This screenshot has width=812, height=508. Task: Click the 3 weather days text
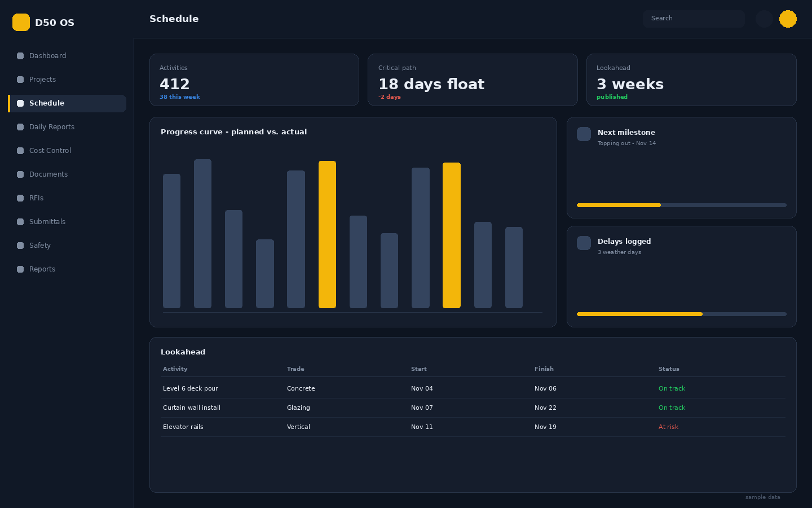[619, 252]
